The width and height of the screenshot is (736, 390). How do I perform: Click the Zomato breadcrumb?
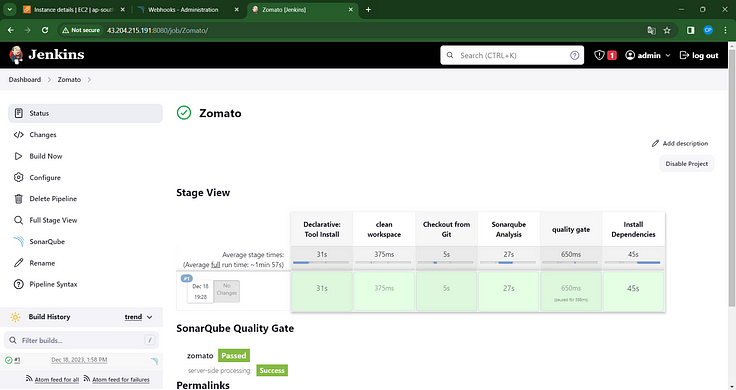pos(69,80)
